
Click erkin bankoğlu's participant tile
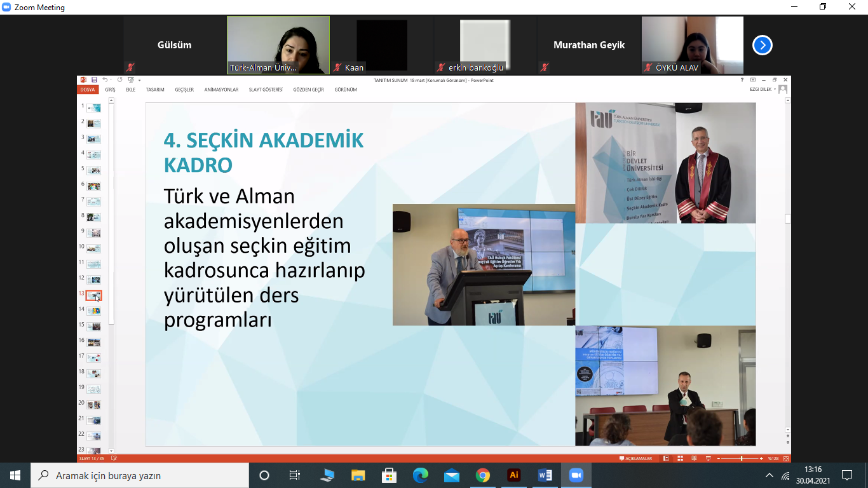485,45
